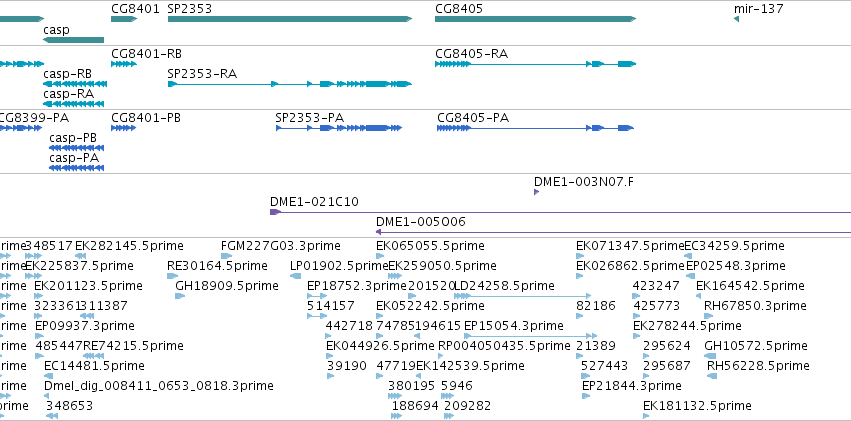The image size is (851, 421).
Task: Click the casp-RB transcript glyph
Action: pos(75,84)
